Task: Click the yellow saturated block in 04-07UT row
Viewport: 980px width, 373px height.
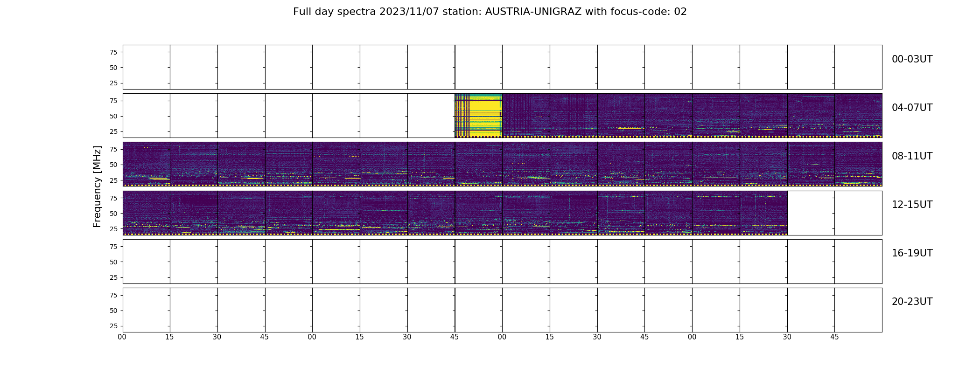Action: (478, 115)
